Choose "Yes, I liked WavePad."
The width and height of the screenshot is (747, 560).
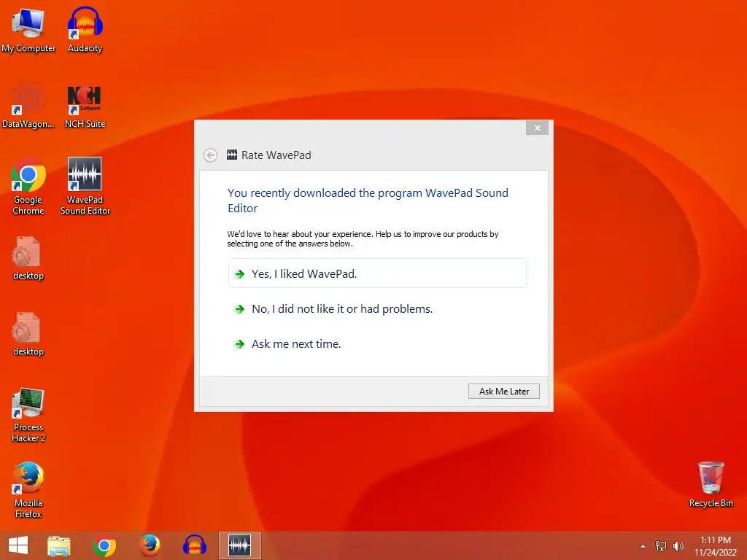[x=377, y=273]
